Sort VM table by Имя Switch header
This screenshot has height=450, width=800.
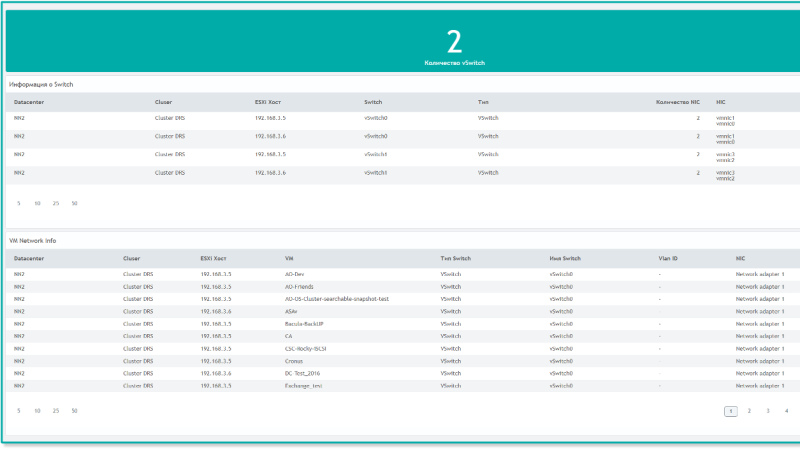[565, 258]
